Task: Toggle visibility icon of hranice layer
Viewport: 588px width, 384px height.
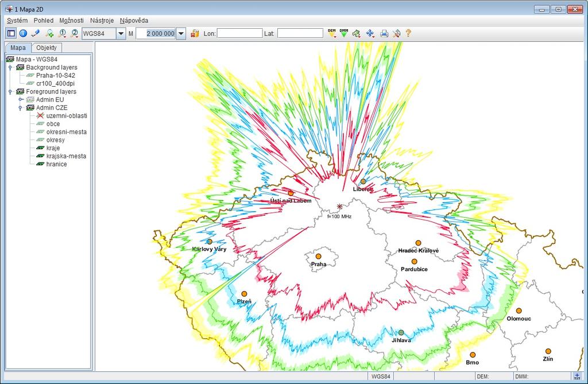Action: tap(40, 164)
